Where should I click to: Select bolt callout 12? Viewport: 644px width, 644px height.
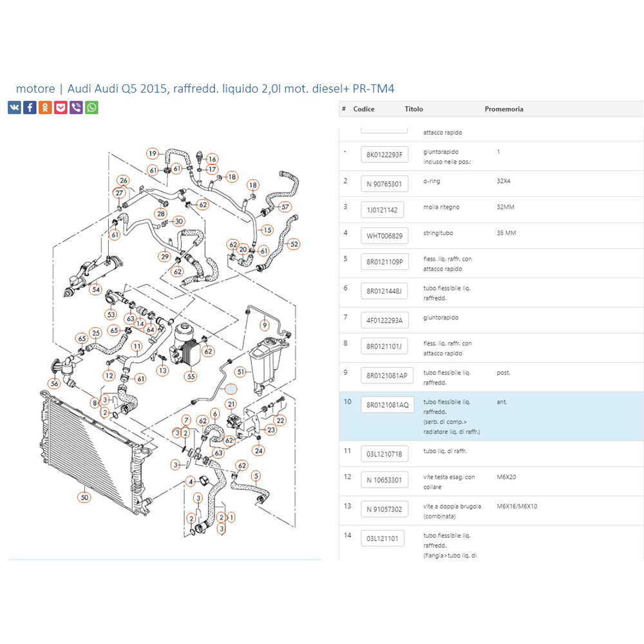[x=109, y=375]
